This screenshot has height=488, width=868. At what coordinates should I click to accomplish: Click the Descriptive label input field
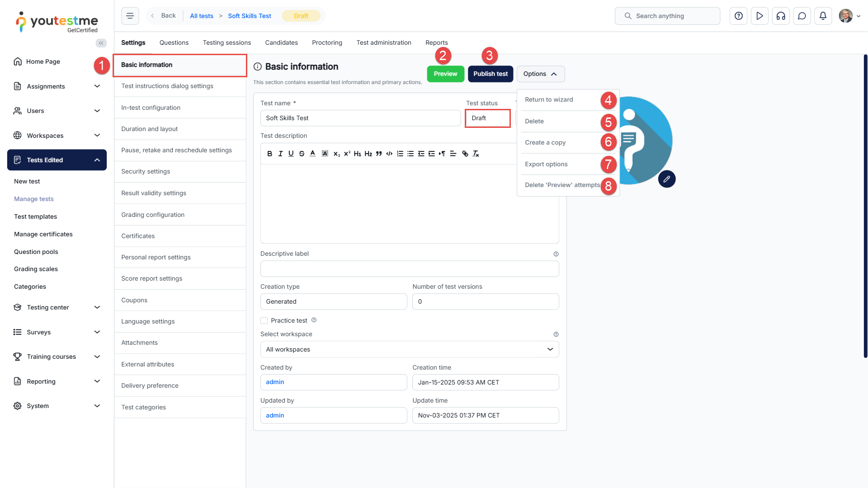click(409, 269)
